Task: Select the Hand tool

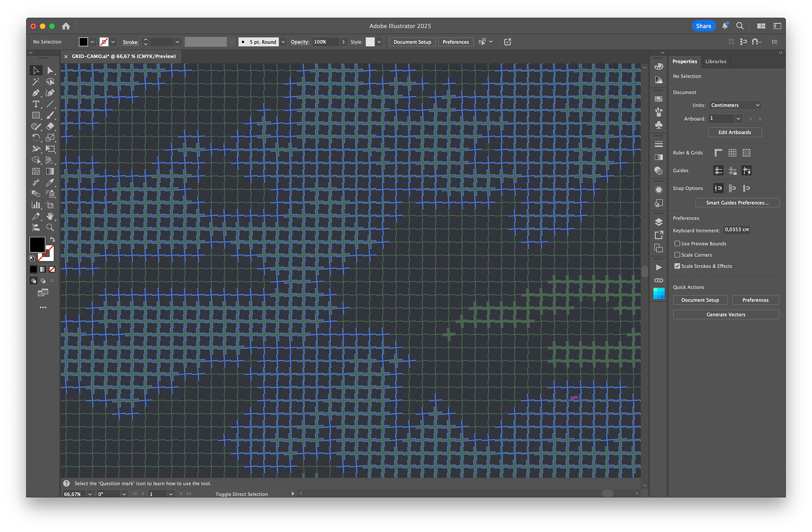Action: (x=50, y=216)
